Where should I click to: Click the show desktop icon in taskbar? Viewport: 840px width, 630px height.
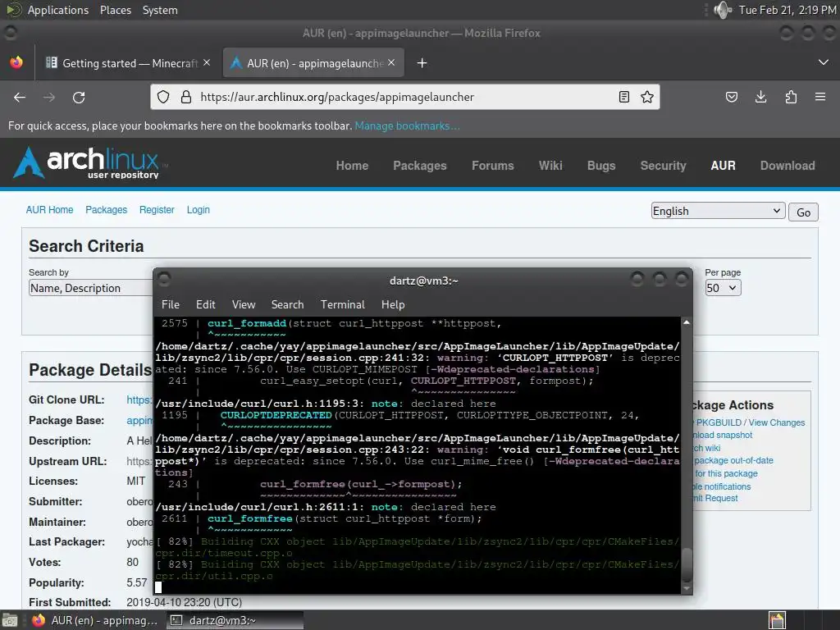pyautogui.click(x=10, y=620)
